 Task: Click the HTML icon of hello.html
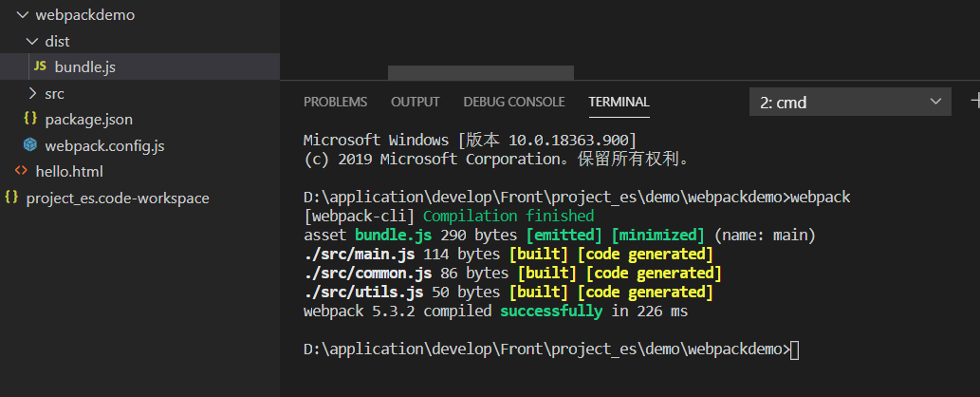(x=21, y=170)
